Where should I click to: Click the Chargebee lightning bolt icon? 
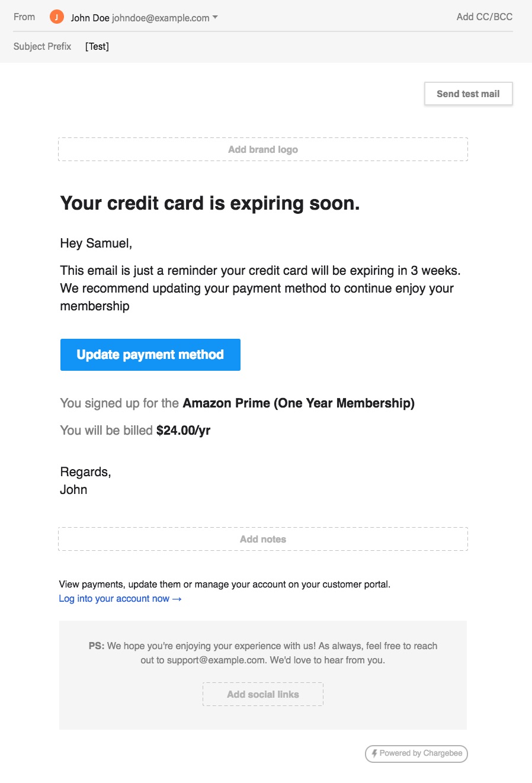(374, 753)
